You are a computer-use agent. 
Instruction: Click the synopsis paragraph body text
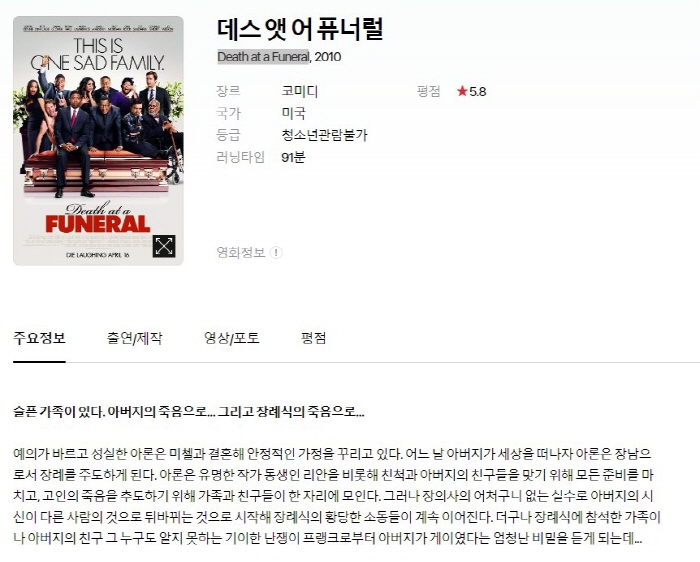337,496
